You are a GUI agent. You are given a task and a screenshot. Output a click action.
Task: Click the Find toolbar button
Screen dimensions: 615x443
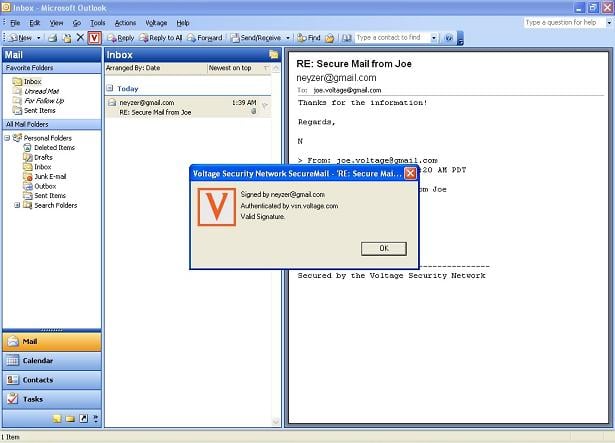pyautogui.click(x=309, y=38)
